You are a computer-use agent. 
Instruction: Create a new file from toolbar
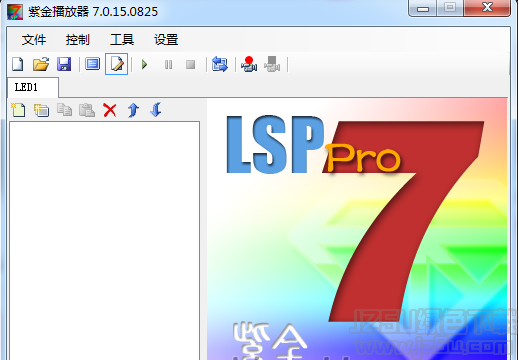(18, 64)
